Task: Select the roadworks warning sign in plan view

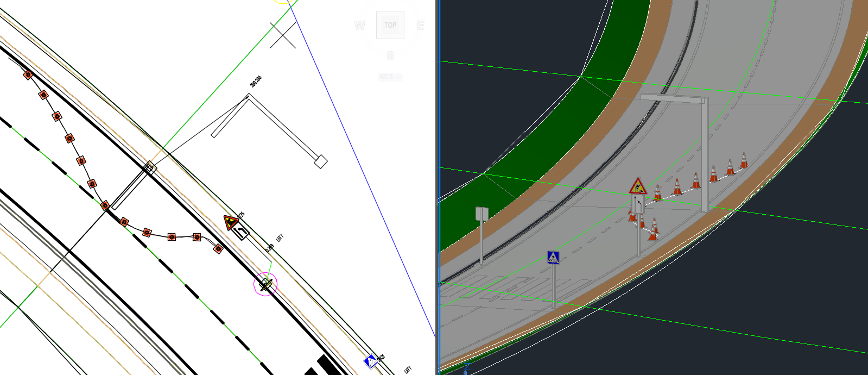Action: tap(231, 222)
